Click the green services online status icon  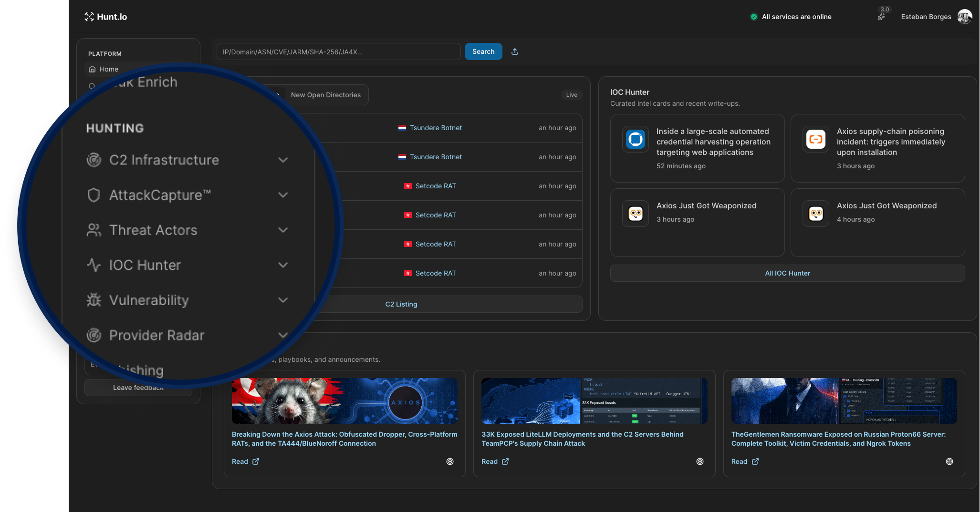pos(754,17)
